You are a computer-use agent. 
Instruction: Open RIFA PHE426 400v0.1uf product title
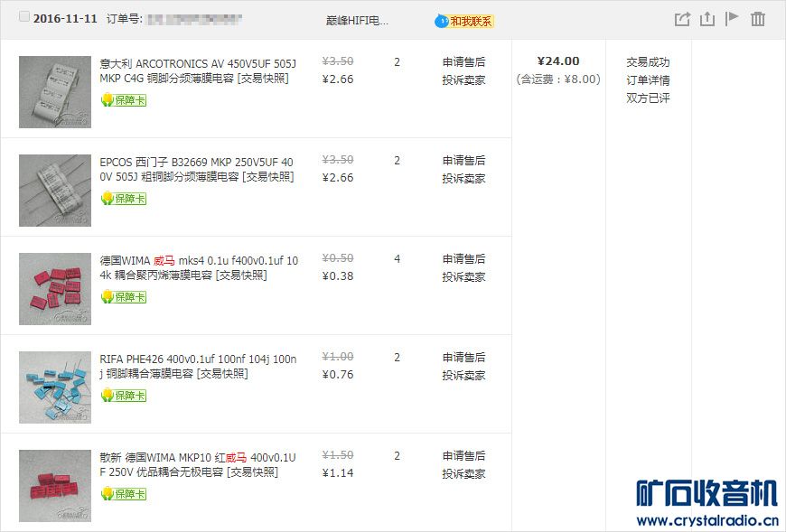tap(198, 366)
